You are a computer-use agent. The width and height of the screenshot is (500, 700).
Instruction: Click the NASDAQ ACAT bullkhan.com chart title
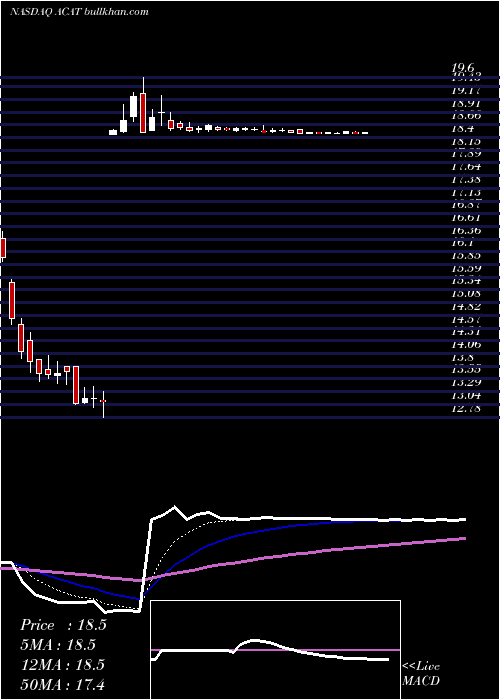pos(79,12)
